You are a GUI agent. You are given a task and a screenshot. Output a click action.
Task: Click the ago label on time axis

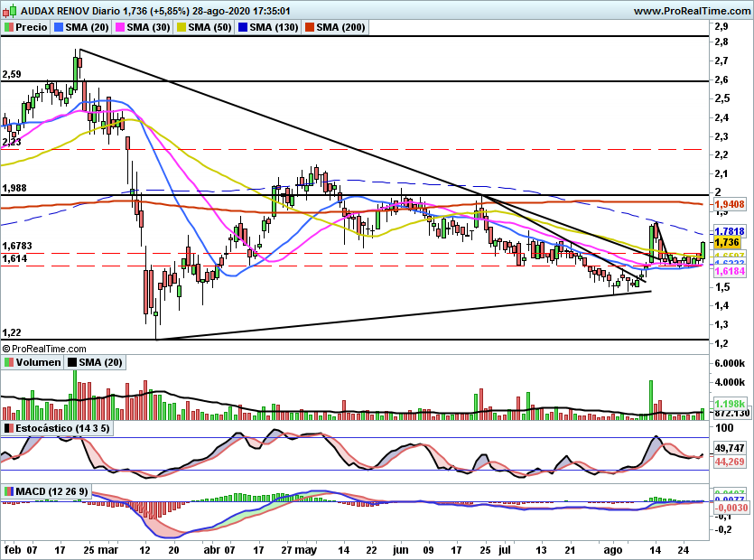pyautogui.click(x=612, y=550)
